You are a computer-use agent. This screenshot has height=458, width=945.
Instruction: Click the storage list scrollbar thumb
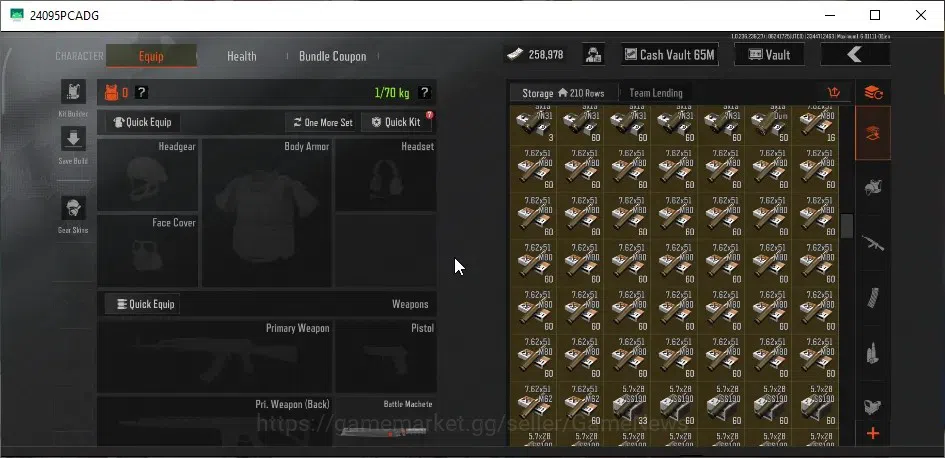pyautogui.click(x=847, y=226)
